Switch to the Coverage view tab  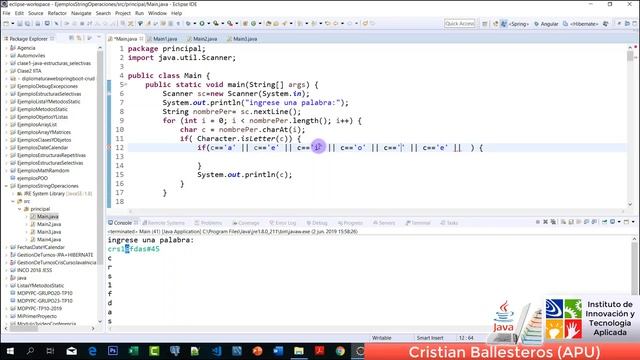[246, 223]
